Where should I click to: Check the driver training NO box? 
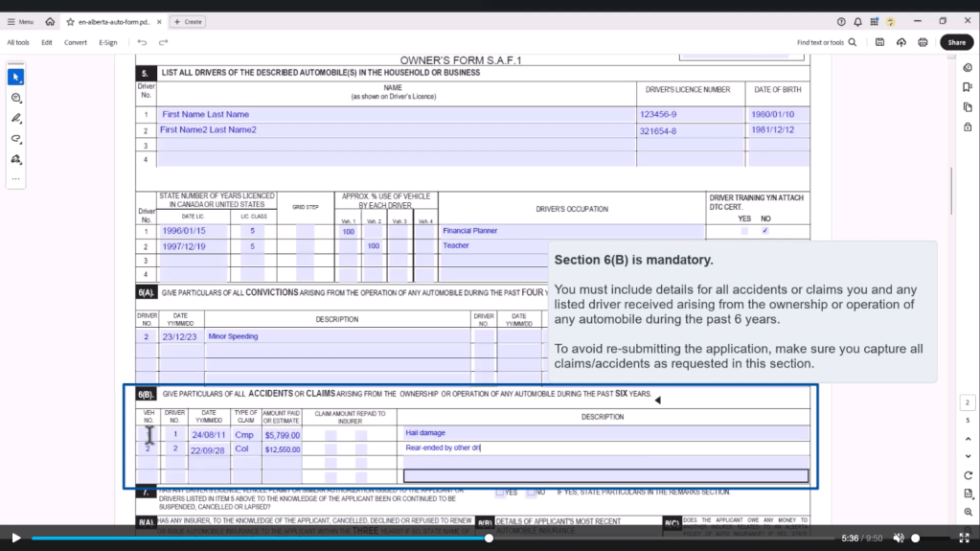(x=764, y=231)
